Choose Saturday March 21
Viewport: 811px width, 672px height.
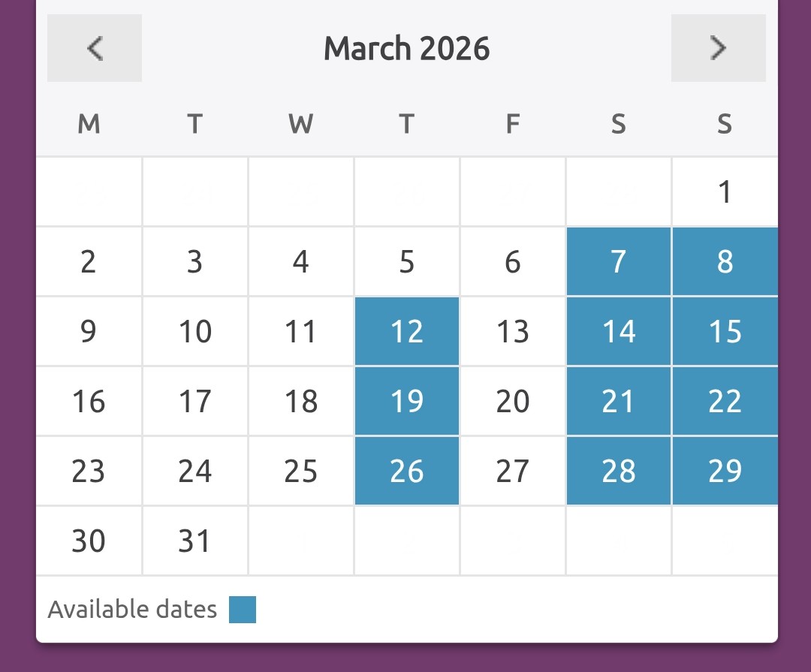(x=618, y=401)
